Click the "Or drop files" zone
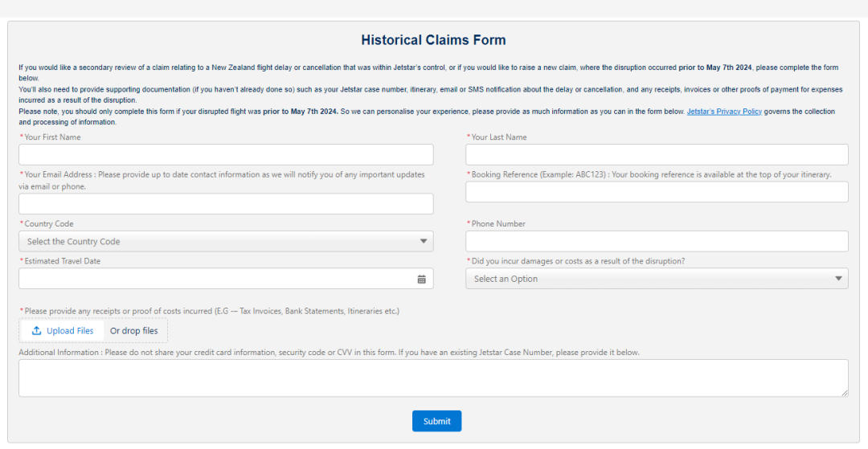Screen dimensions: 868x449 point(134,331)
